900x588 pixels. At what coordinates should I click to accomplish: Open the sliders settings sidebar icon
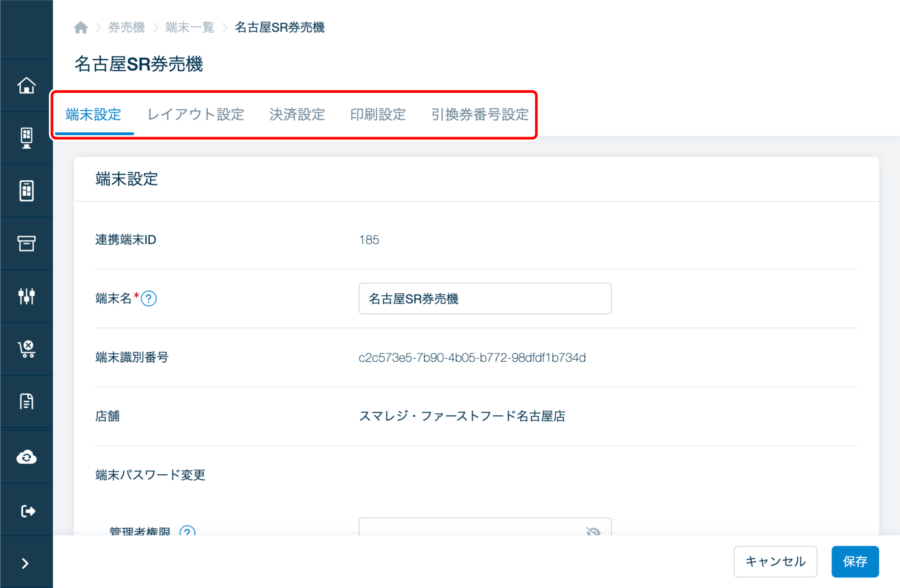point(26,296)
